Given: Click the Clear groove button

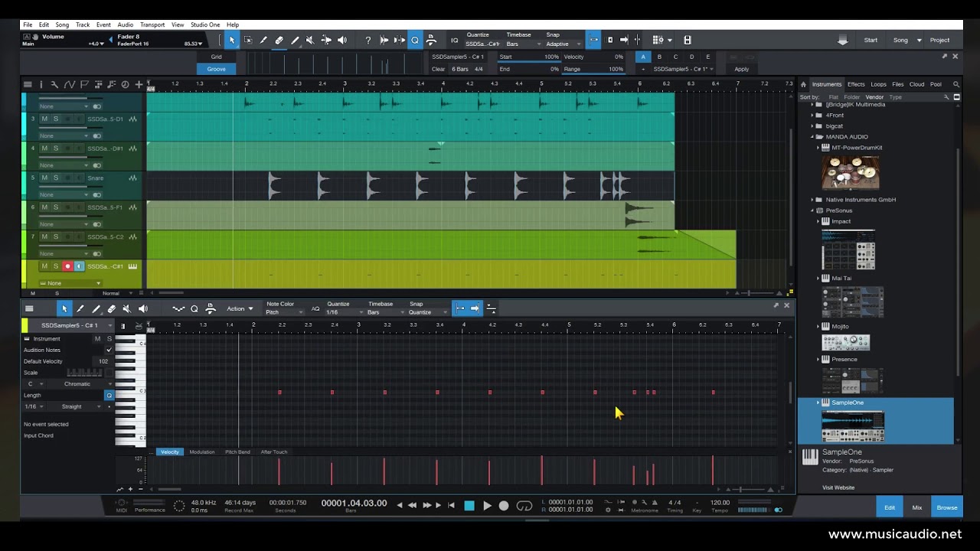Looking at the screenshot, I should click(x=438, y=69).
